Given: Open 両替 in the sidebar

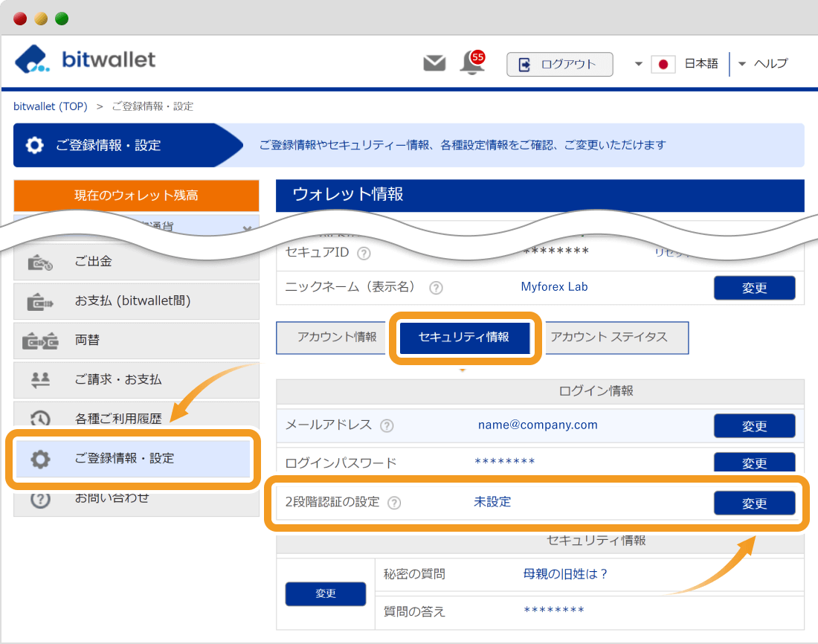Looking at the screenshot, I should point(136,341).
